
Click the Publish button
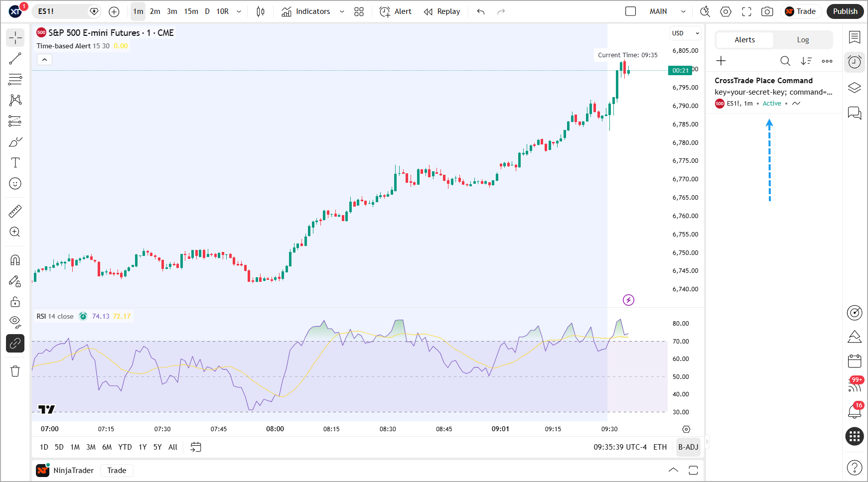pos(845,11)
